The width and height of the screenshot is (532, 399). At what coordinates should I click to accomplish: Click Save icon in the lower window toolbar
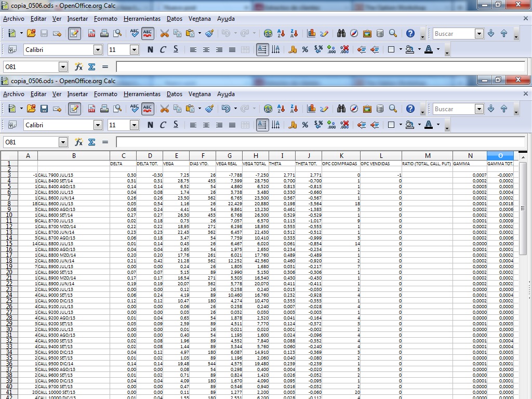44,109
